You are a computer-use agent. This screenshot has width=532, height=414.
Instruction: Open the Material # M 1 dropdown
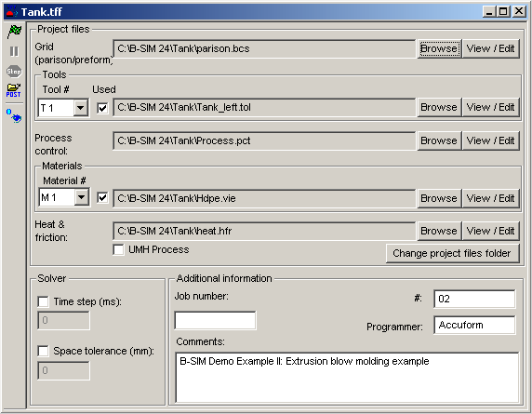coord(82,197)
